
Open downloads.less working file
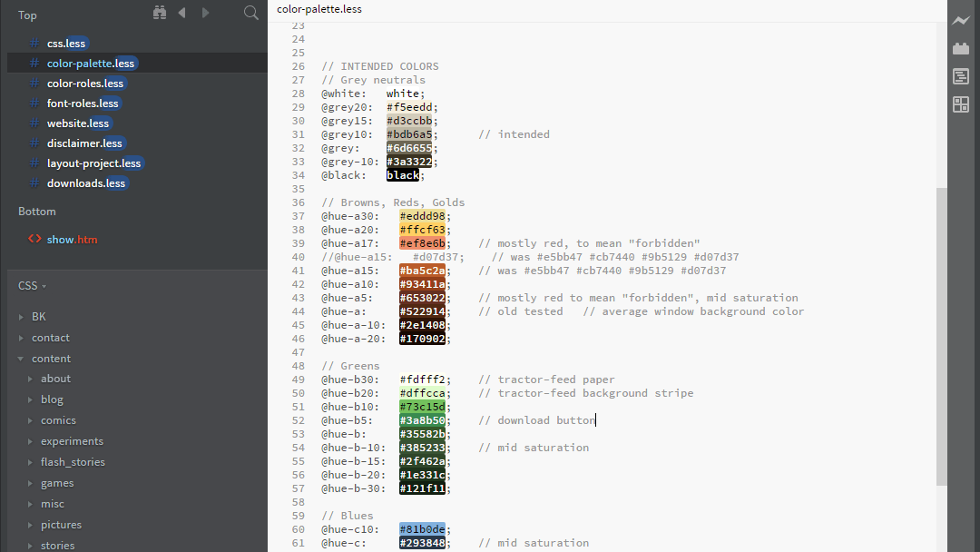tap(85, 183)
